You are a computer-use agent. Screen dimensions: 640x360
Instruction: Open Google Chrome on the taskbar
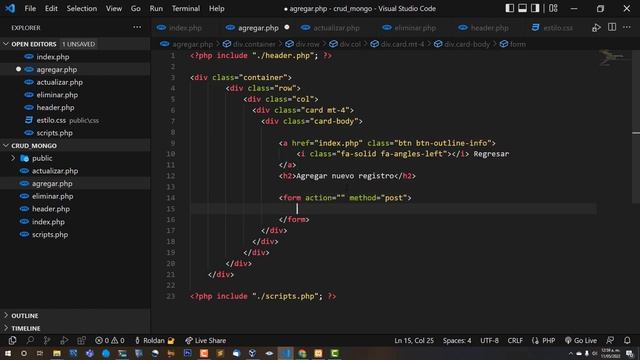[302, 353]
